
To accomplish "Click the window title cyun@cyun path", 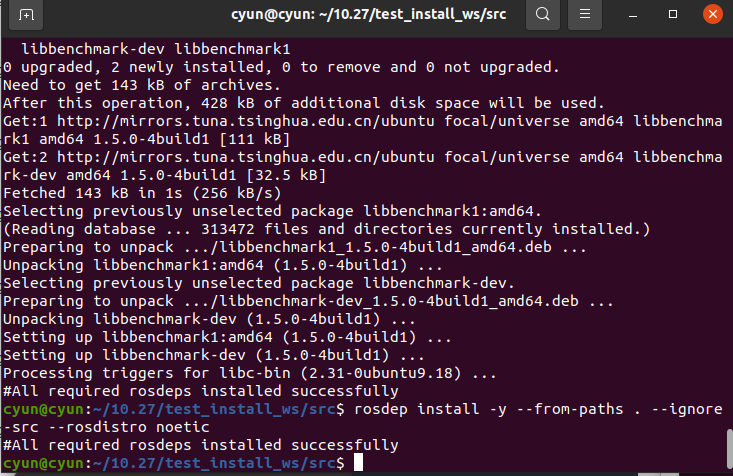I will (368, 14).
